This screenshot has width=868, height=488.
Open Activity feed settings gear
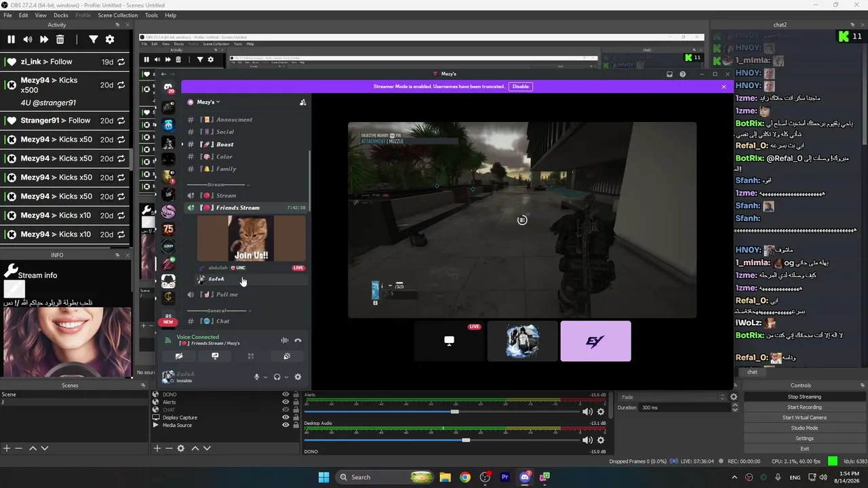(110, 40)
